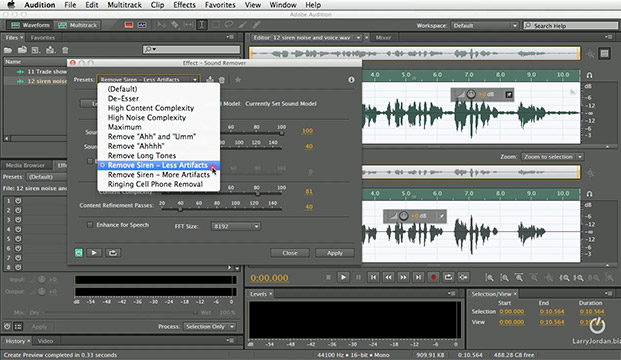Open the FFT Size dropdown
621x360 pixels.
click(236, 226)
